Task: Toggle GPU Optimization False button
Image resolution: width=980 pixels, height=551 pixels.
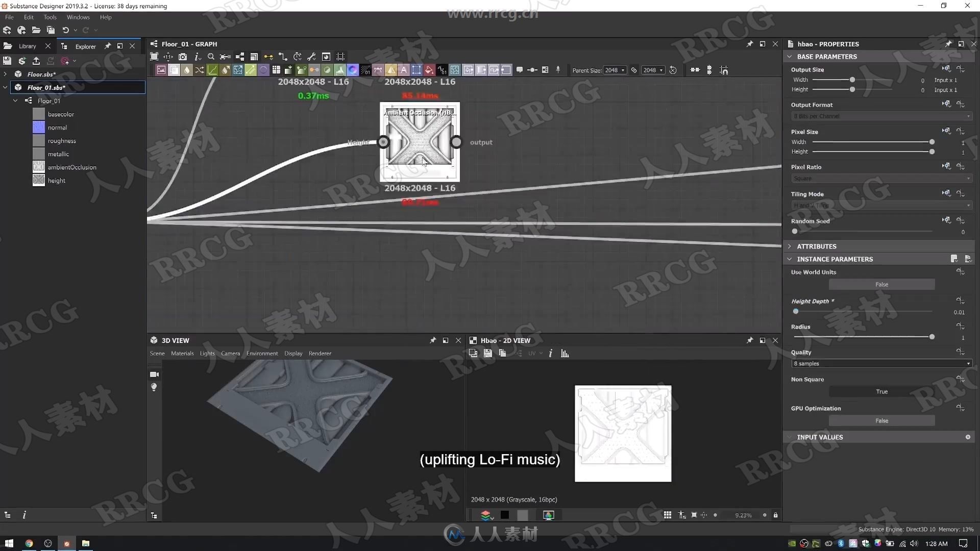Action: (881, 421)
